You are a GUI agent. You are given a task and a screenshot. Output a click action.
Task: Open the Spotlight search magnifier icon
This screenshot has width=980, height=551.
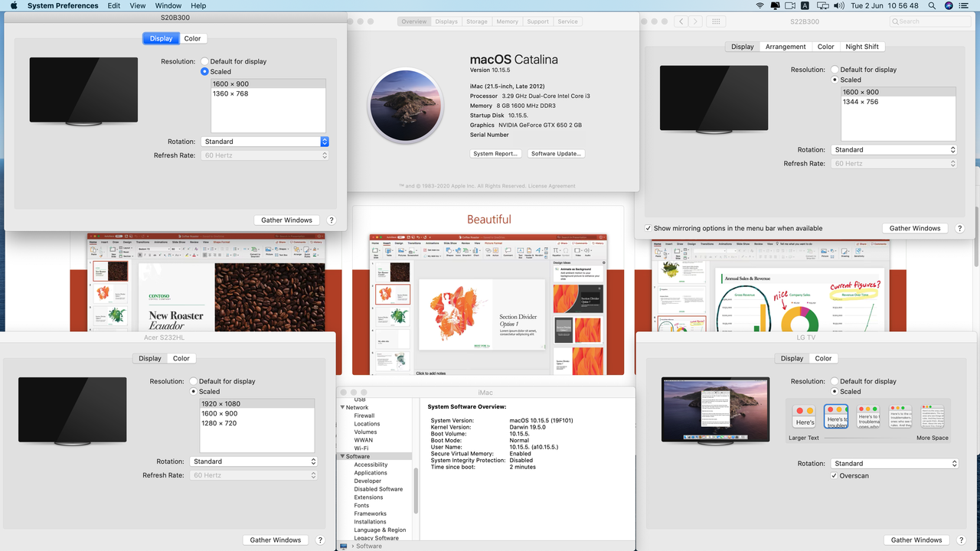(x=931, y=5)
